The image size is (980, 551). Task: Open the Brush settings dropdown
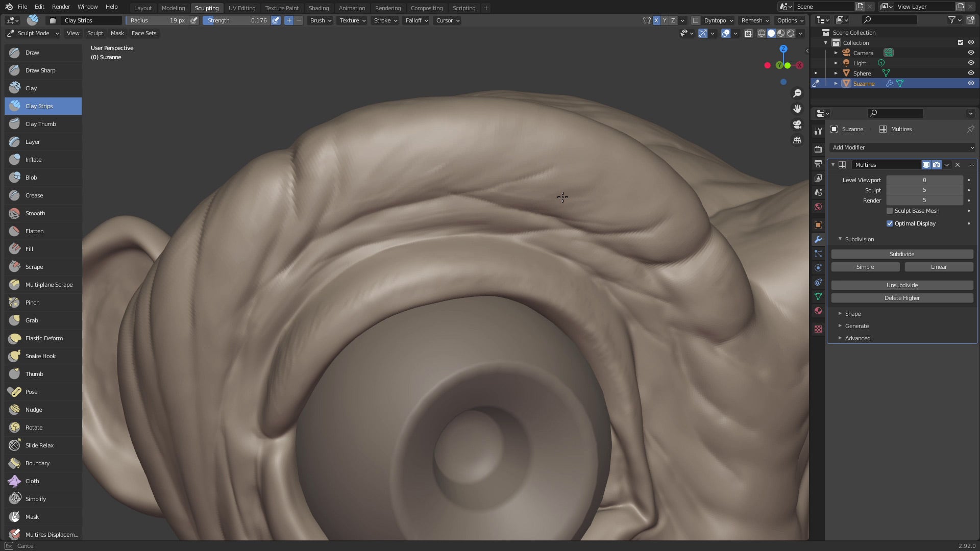point(321,20)
